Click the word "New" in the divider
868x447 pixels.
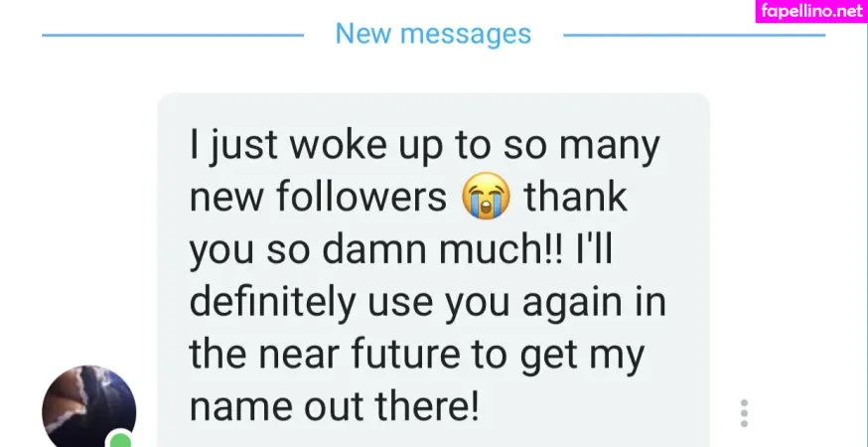[x=362, y=34]
